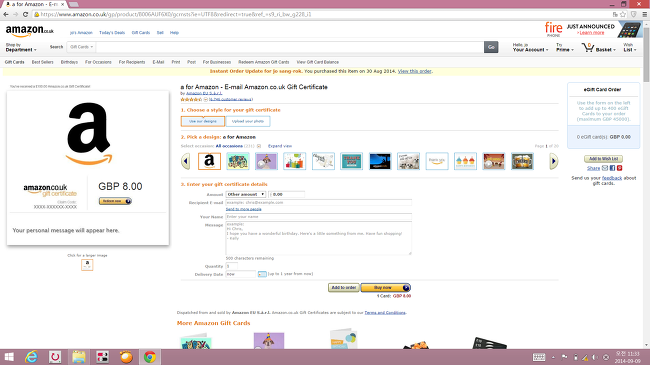
Task: Expand Shop by Department menu
Action: 21,47
